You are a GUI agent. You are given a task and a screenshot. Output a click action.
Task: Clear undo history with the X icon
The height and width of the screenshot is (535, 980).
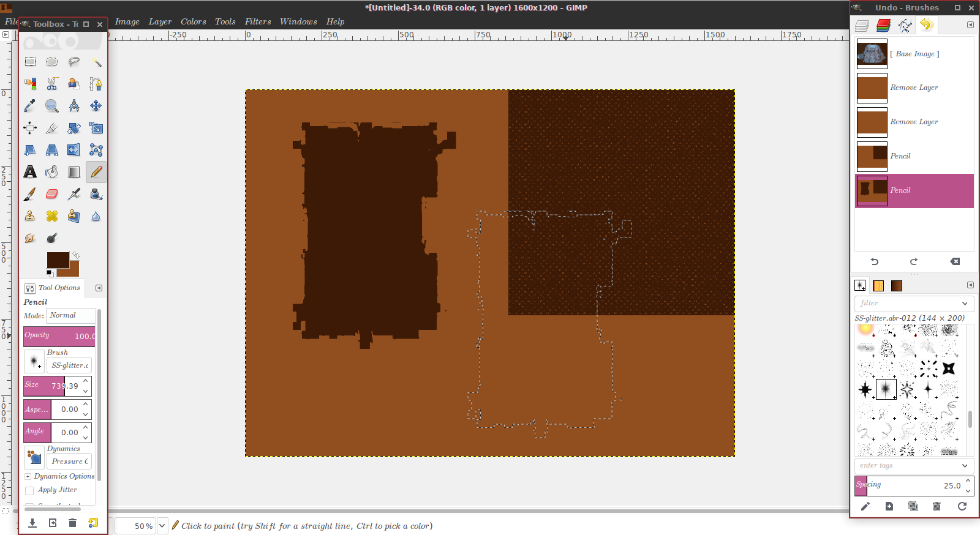(x=955, y=261)
